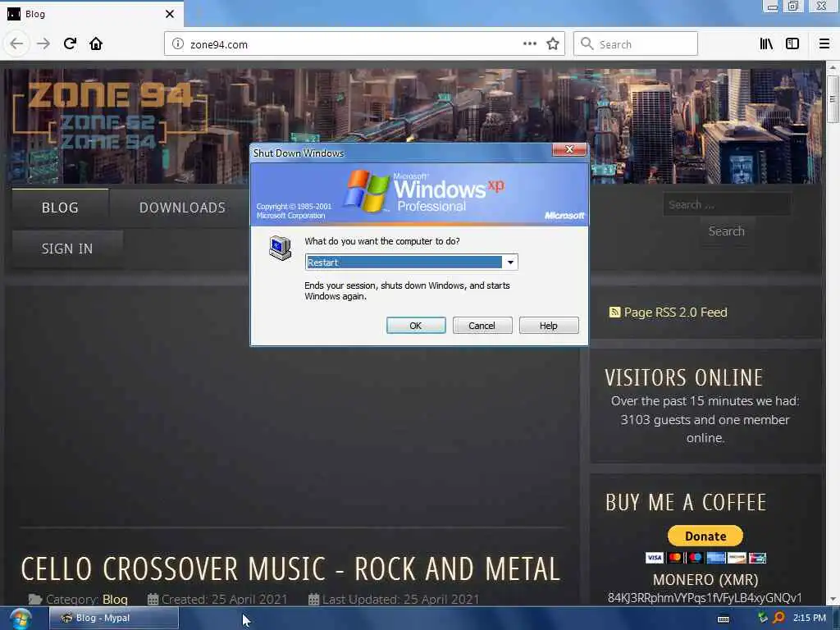
Task: Open site information icon in address bar
Action: pos(177,44)
